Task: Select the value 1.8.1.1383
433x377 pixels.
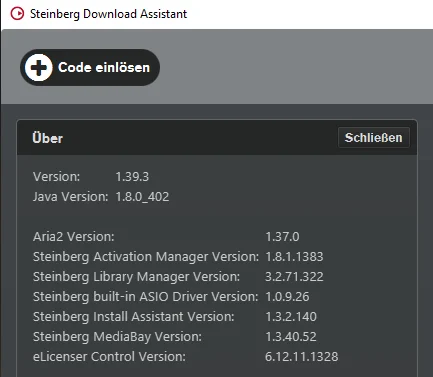Action: click(294, 257)
